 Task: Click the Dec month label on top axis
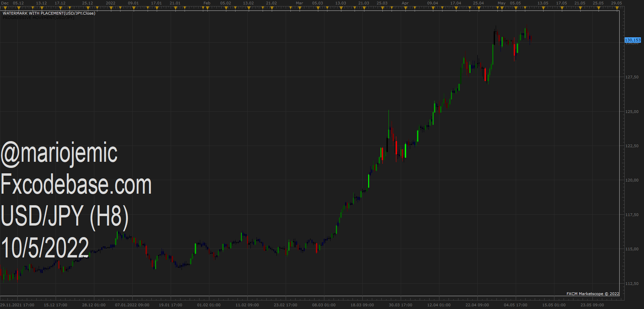[x=5, y=3]
